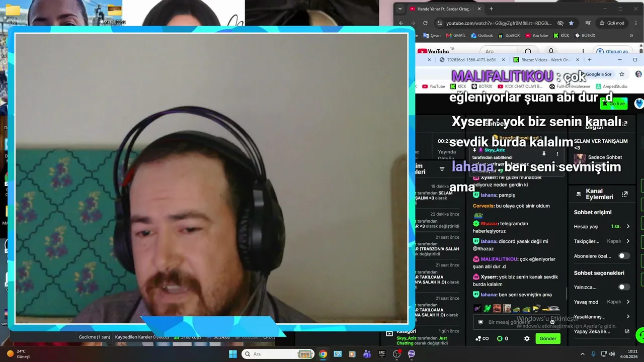Screen dimensions: 644x362
Task: Go back in the YouTube browser window
Action: (401, 23)
